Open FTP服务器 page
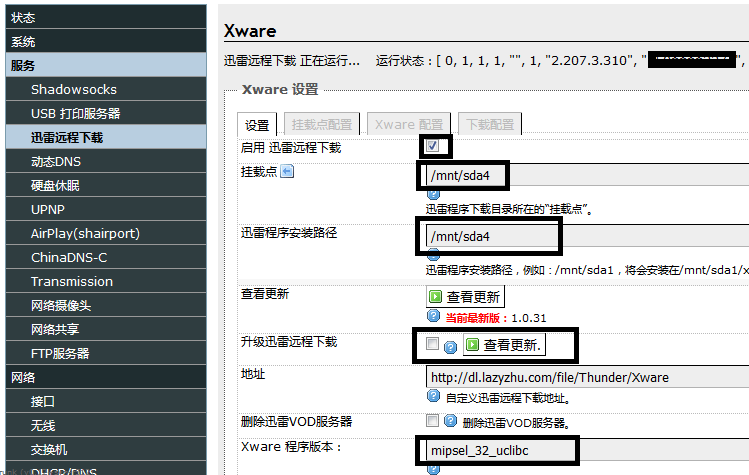Screen dimensions: 749x475 coord(106,353)
